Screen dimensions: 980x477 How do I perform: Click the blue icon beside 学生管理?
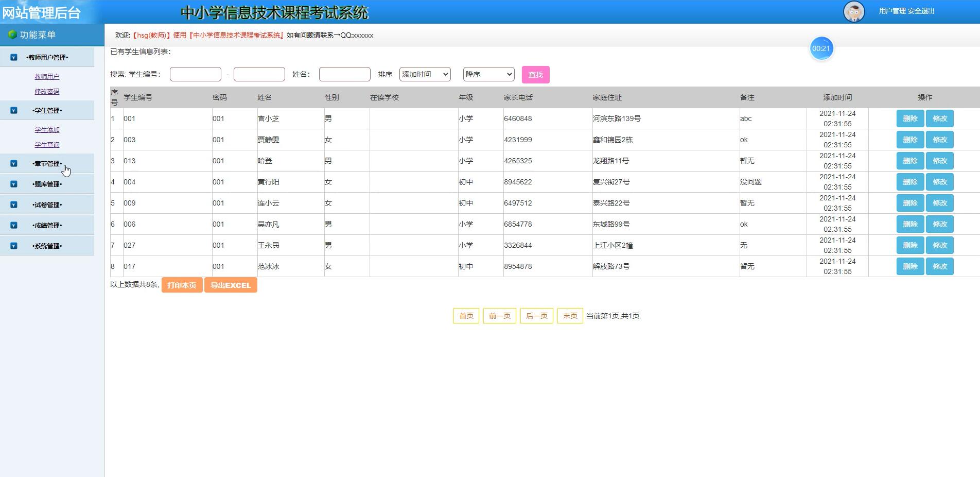click(x=13, y=110)
